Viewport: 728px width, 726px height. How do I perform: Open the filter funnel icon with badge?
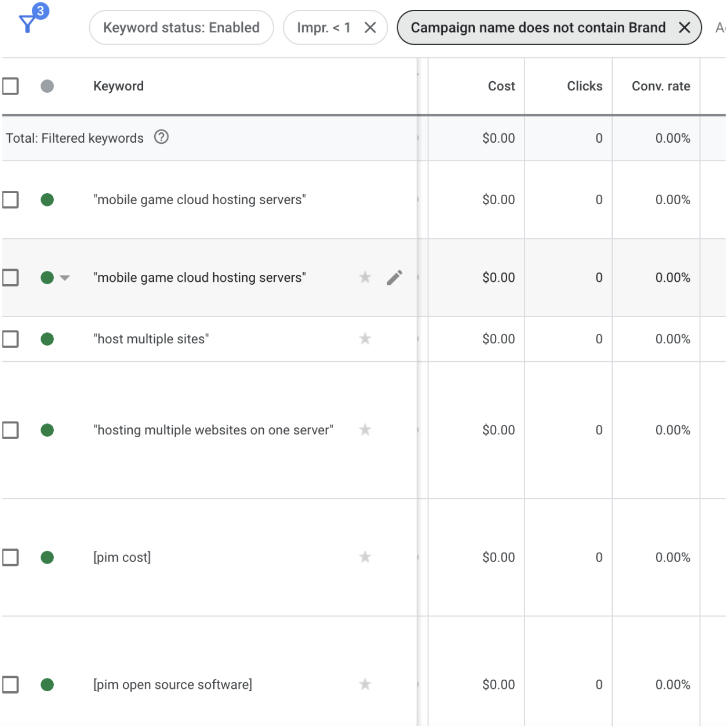pyautogui.click(x=28, y=23)
